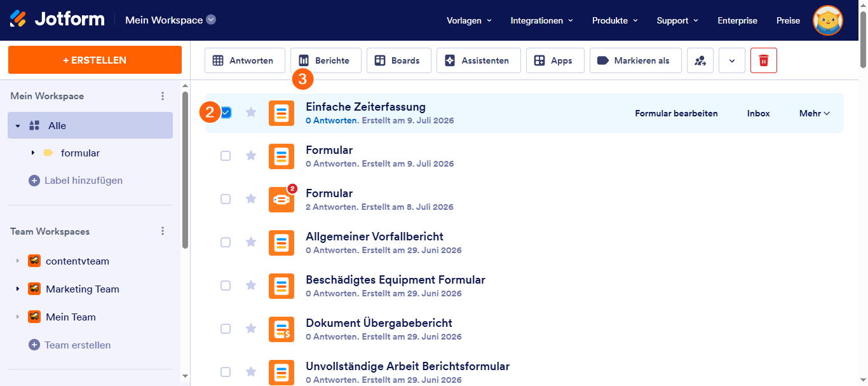Open Mein Workspace three-dot options menu
Viewport: 868px width, 386px height.
click(x=163, y=96)
